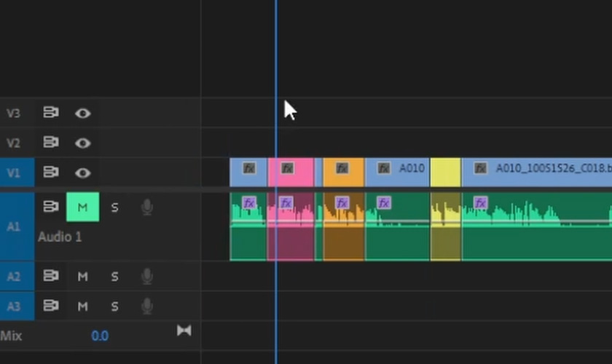The width and height of the screenshot is (612, 364).
Task: Select the orange video clip on V1
Action: (x=343, y=172)
